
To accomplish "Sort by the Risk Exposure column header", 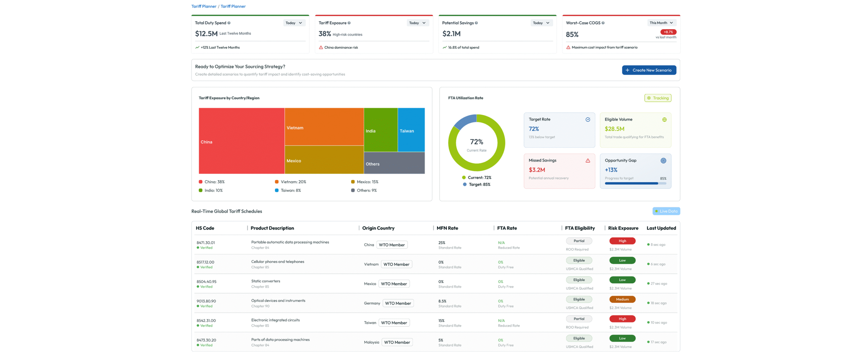I will (623, 228).
